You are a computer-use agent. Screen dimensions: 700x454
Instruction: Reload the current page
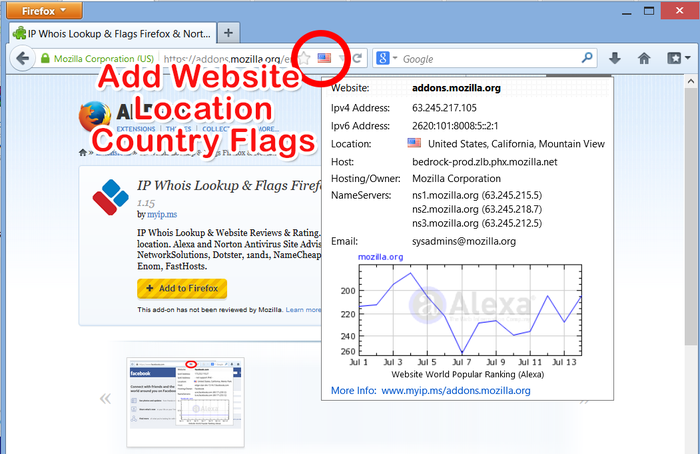(358, 58)
